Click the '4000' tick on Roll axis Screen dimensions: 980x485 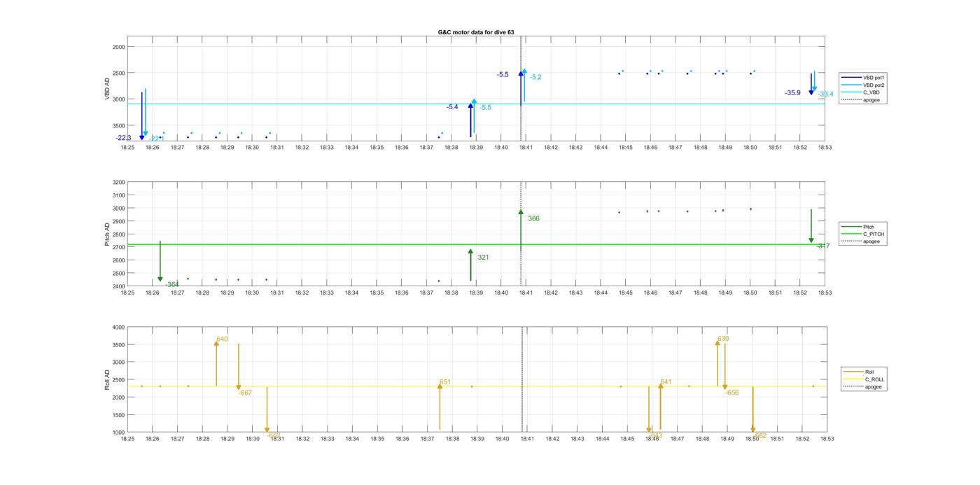(x=118, y=328)
